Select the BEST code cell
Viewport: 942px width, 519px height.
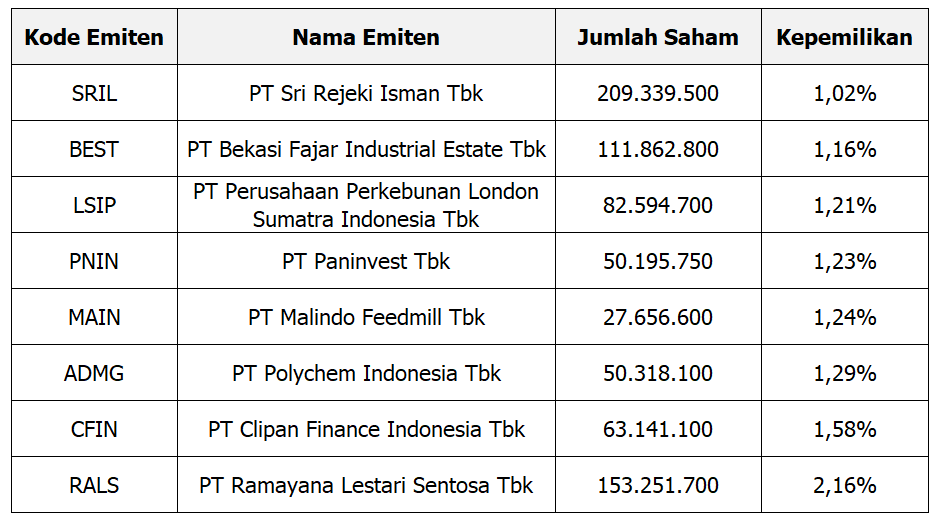pos(94,150)
